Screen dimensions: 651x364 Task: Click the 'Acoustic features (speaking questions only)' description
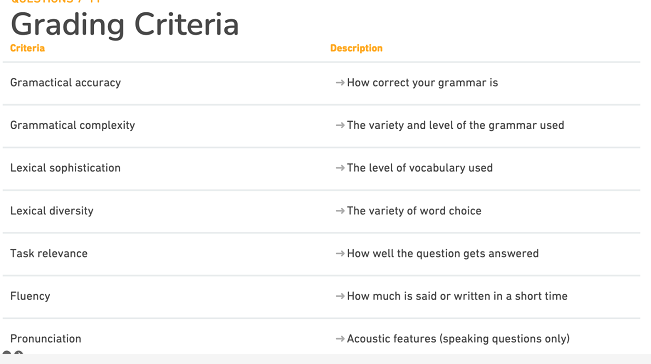point(458,339)
